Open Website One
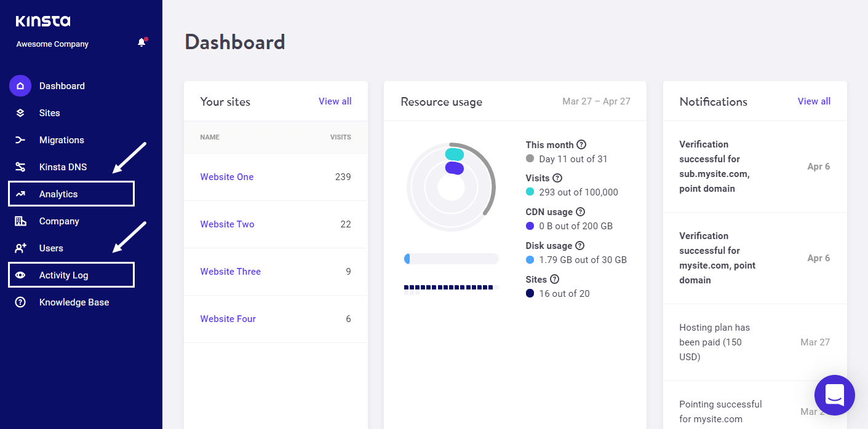This screenshot has width=868, height=429. click(x=226, y=176)
